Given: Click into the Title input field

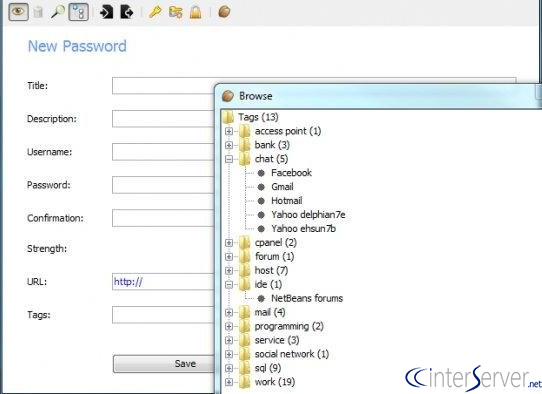Looking at the screenshot, I should coord(163,86).
